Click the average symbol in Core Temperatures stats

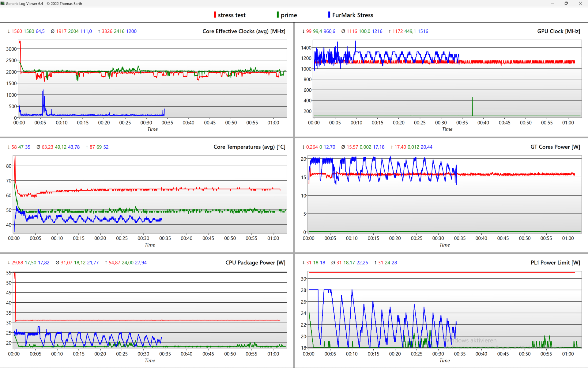[38, 147]
